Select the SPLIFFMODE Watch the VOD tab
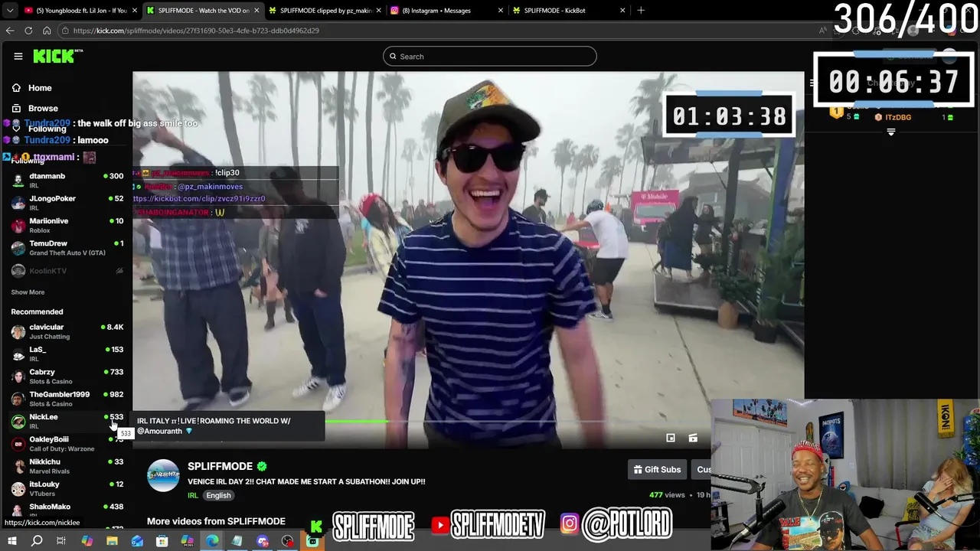This screenshot has width=980, height=551. pyautogui.click(x=202, y=11)
